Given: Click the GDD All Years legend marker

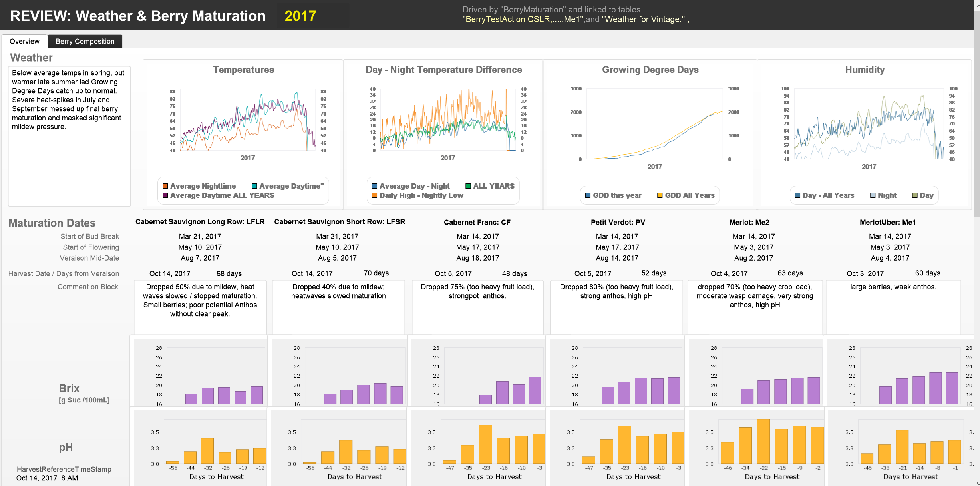Looking at the screenshot, I should [x=660, y=195].
